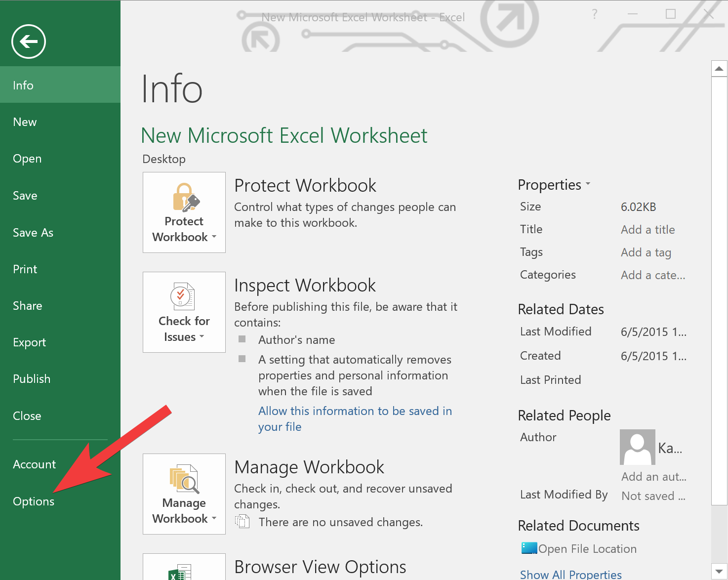The width and height of the screenshot is (728, 580).
Task: Click the 'New Microsoft Excel Worksheet' green heading
Action: [284, 136]
